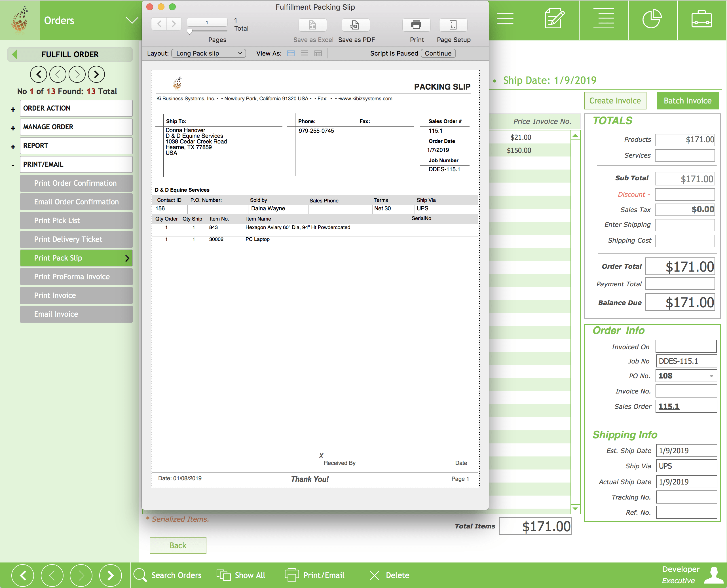Click bottom bar next record arrow

[x=81, y=575]
